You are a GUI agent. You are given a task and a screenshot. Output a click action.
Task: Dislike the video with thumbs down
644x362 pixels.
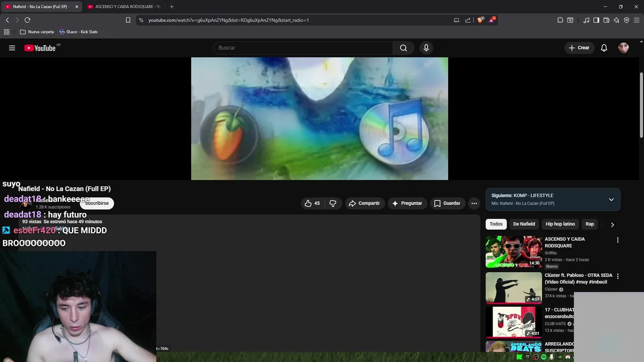click(x=333, y=203)
